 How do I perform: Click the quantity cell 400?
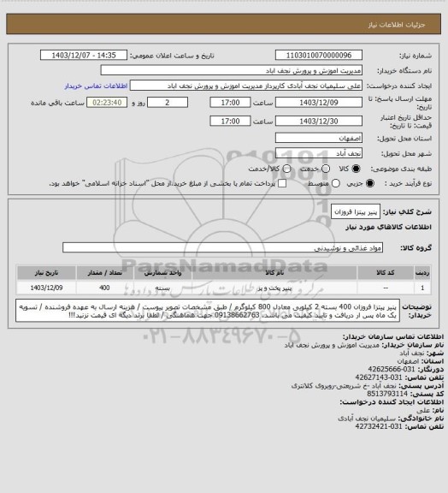tap(104, 288)
